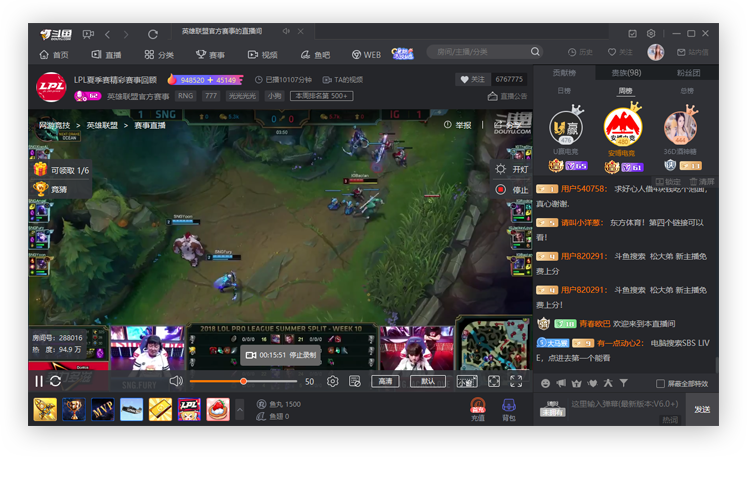Mute the stream volume speaker icon
Screen dimensions: 747x487
tap(176, 381)
